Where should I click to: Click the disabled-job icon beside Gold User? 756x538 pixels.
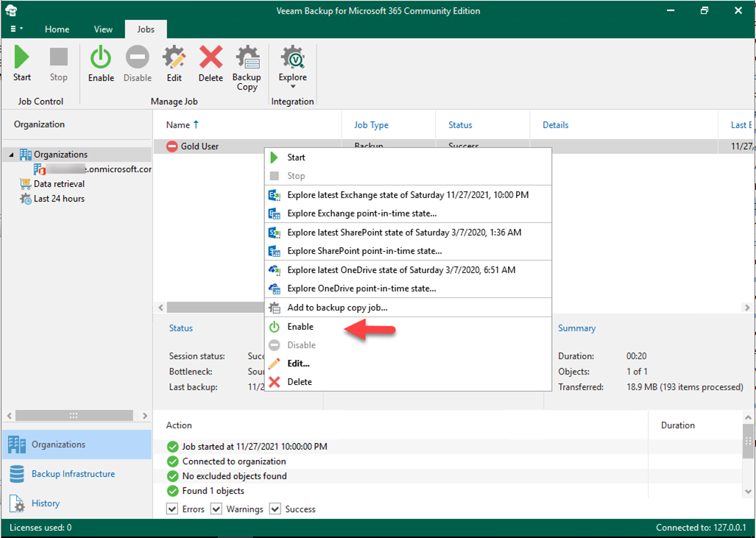pos(172,146)
